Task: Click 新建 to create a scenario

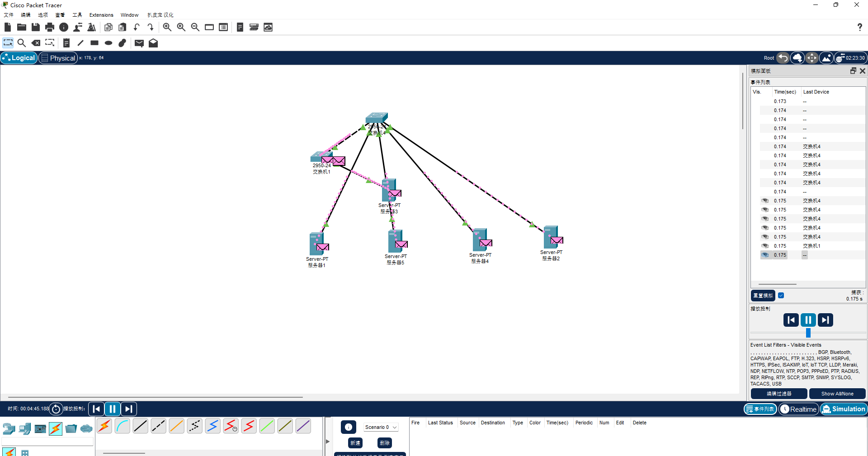Action: (355, 443)
